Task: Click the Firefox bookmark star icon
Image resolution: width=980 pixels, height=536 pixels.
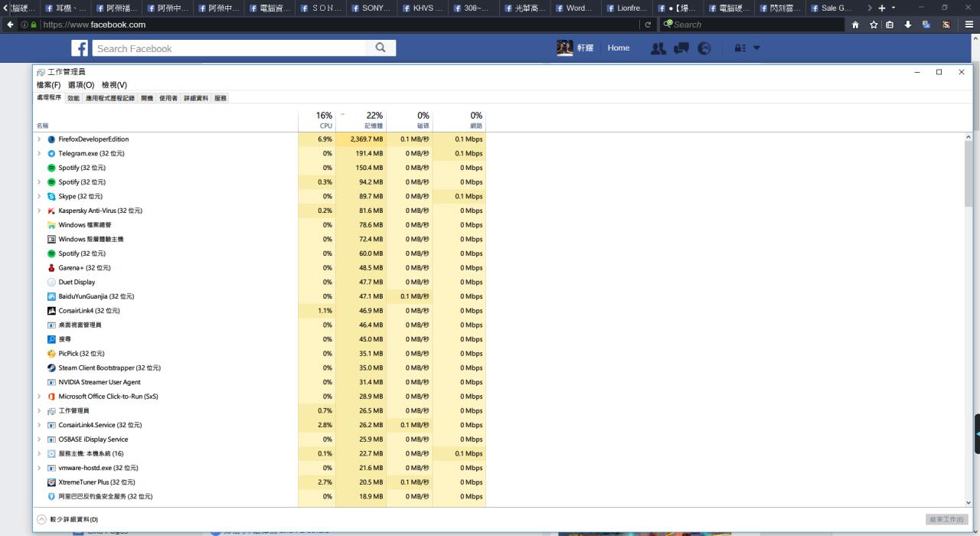Action: tap(874, 25)
